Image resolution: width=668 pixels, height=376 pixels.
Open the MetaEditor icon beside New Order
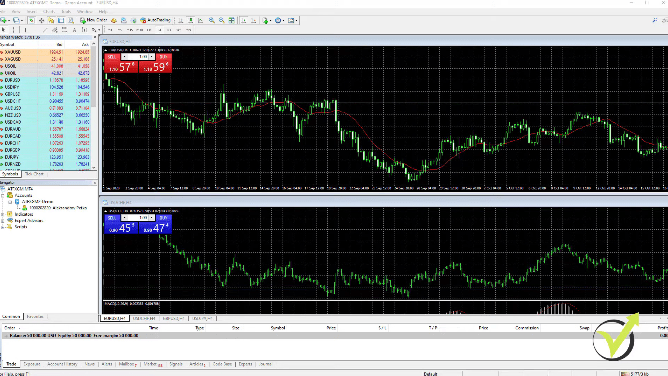tap(114, 20)
